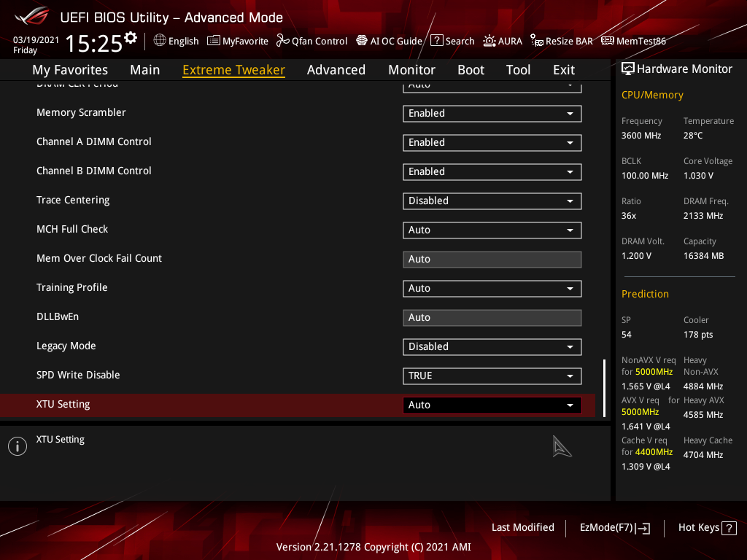Switch to EzMode(F7) text
Image resolution: width=747 pixels, height=560 pixels.
(606, 527)
